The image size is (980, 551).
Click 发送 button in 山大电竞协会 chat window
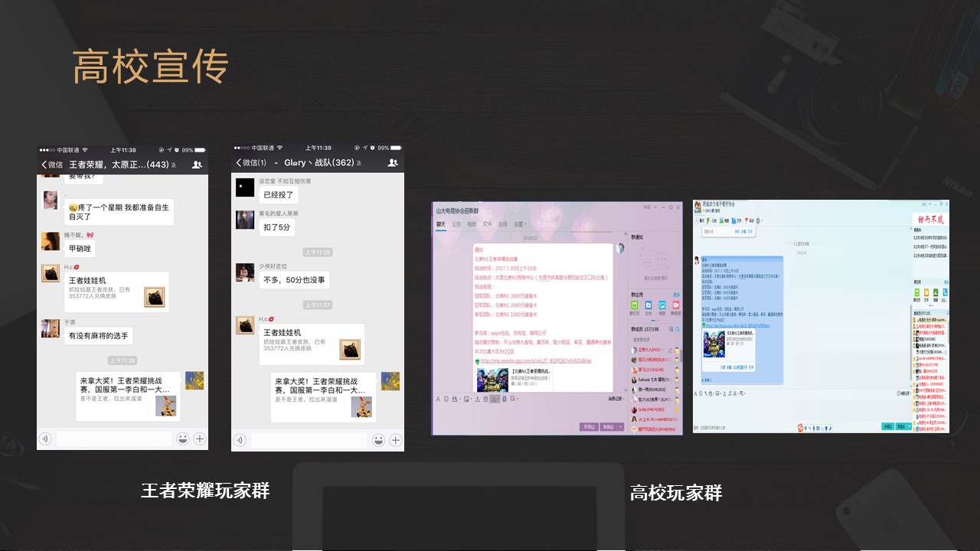pos(609,426)
